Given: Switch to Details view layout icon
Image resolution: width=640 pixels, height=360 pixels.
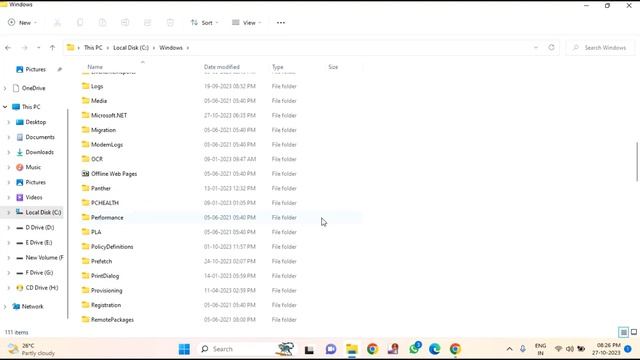Looking at the screenshot, I should click(x=623, y=332).
